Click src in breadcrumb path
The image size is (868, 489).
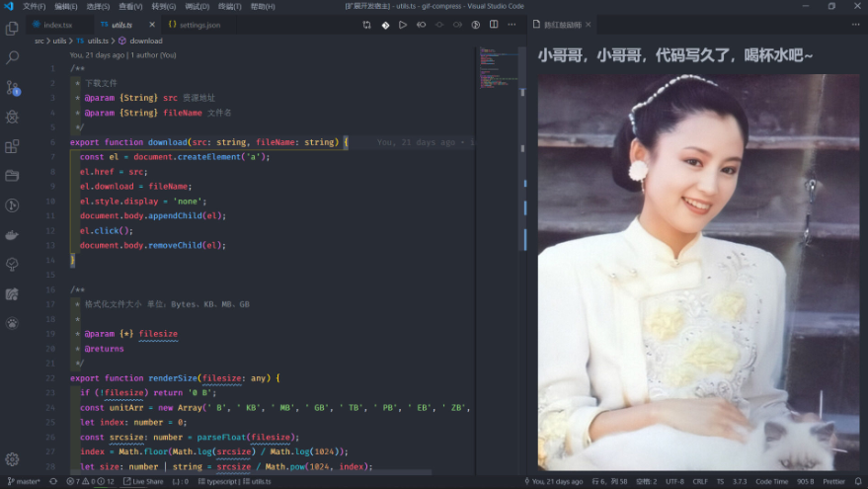pos(39,41)
